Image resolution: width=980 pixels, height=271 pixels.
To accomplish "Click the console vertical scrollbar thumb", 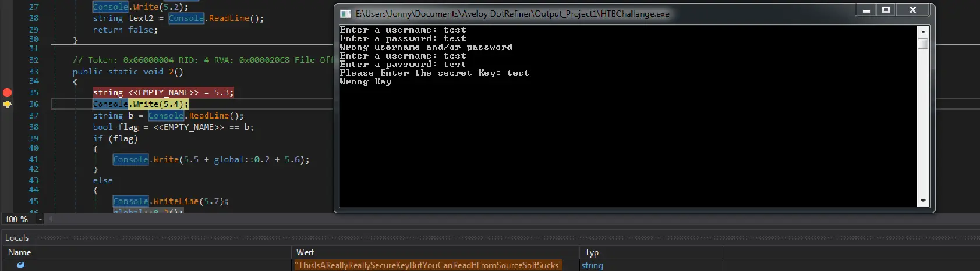I will 923,44.
